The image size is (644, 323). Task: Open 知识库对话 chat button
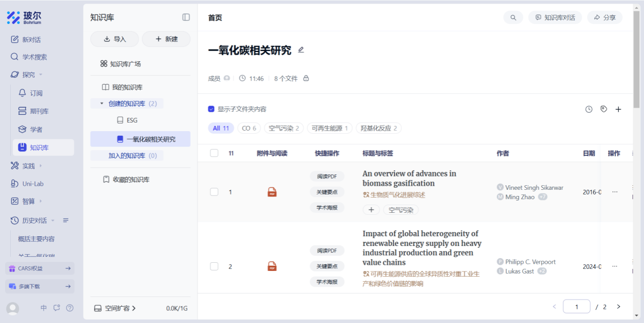click(555, 17)
